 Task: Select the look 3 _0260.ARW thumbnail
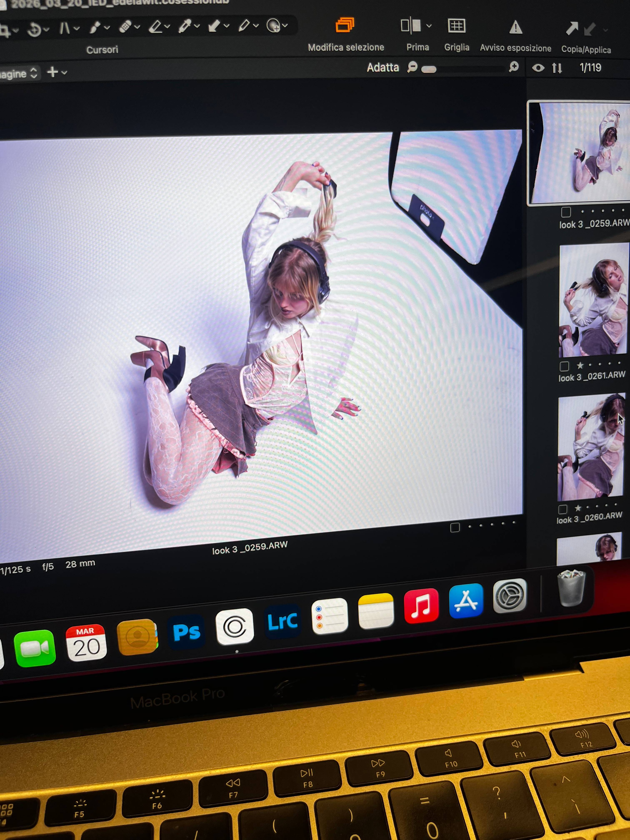click(x=591, y=447)
